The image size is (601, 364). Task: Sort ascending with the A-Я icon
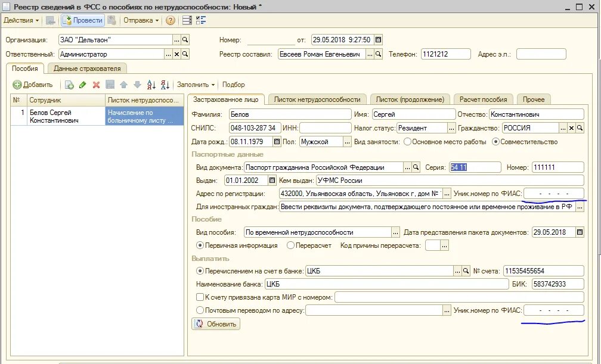click(151, 85)
